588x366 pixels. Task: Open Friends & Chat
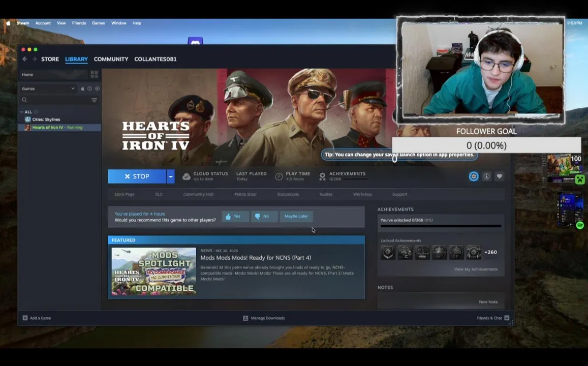click(x=493, y=318)
